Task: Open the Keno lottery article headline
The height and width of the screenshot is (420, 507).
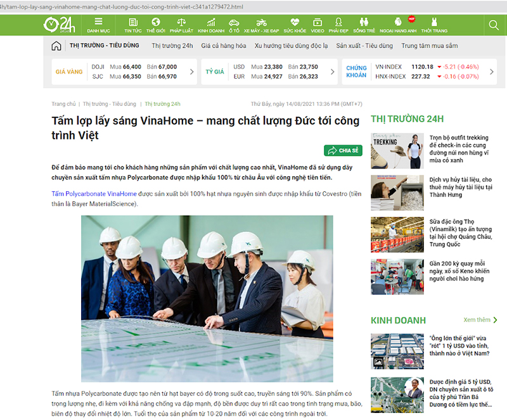Action: (x=459, y=271)
